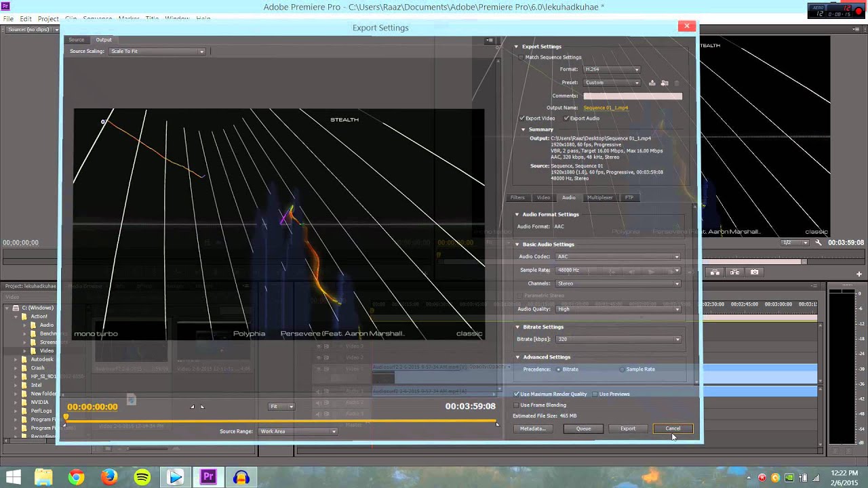Screen dimensions: 868x488
Task: Select Bitrate precedence radio button
Action: click(x=559, y=369)
